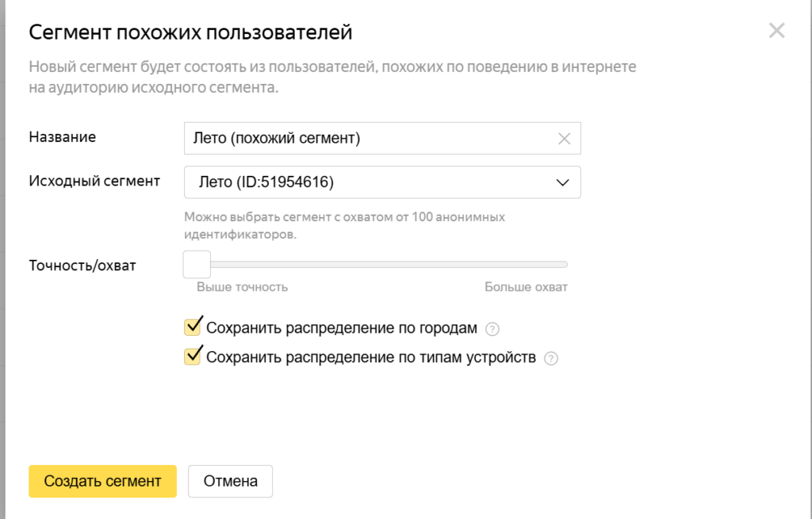Click the Выше точность label under the slider
Viewport: 812px width, 519px height.
(242, 287)
